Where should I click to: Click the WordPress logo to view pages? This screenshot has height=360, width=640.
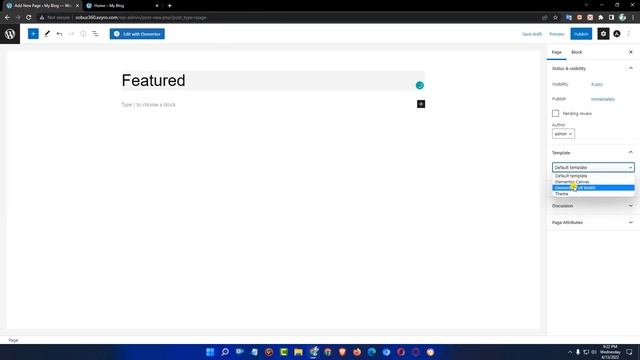pos(10,34)
